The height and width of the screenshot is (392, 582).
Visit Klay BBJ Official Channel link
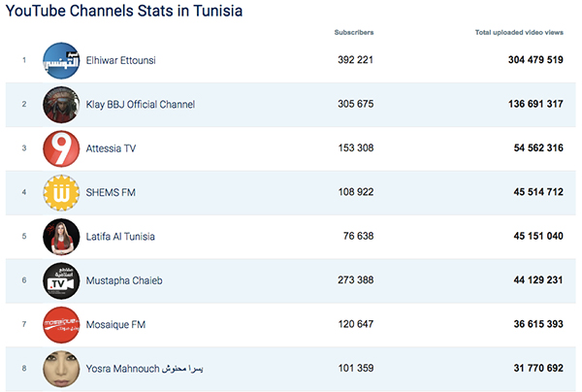click(141, 105)
